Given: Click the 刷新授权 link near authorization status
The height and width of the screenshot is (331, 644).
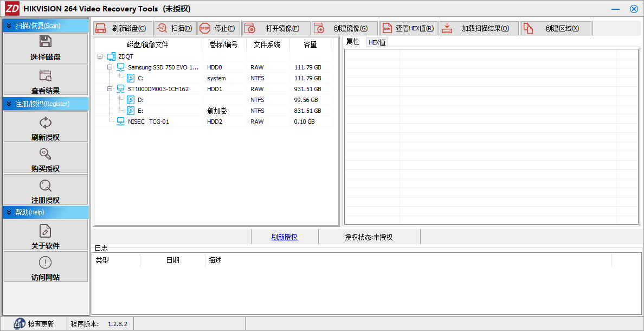Looking at the screenshot, I should pos(286,237).
